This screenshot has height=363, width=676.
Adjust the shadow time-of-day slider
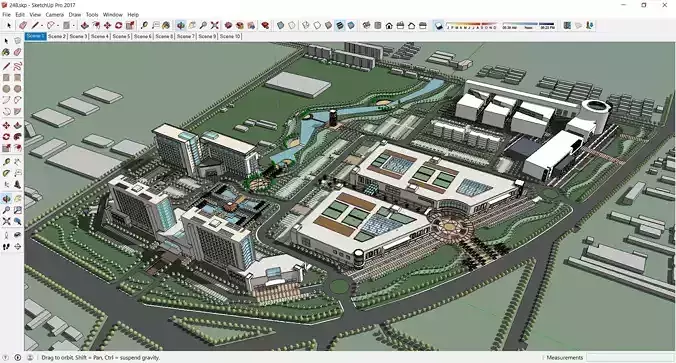click(529, 25)
